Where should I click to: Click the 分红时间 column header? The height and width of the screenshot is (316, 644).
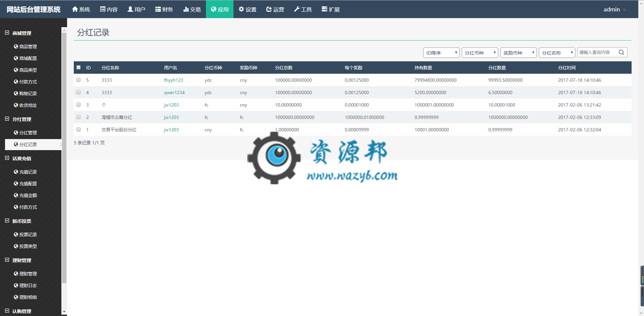[567, 68]
